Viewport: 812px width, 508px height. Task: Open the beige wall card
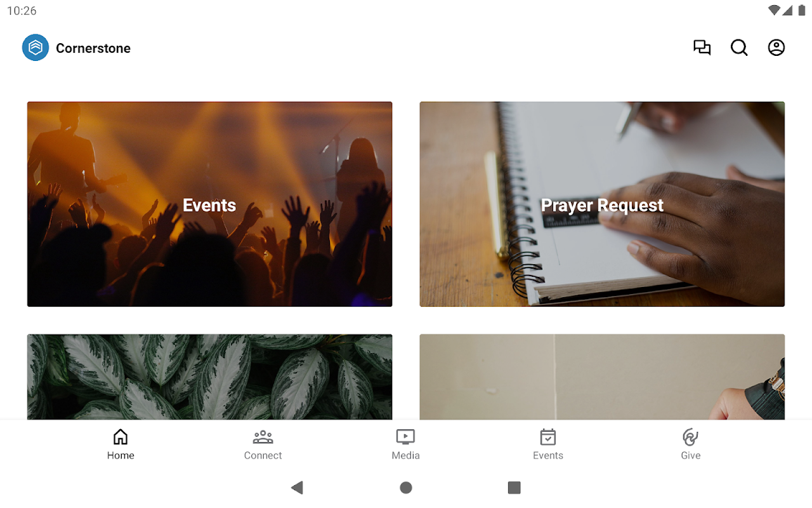click(x=602, y=377)
